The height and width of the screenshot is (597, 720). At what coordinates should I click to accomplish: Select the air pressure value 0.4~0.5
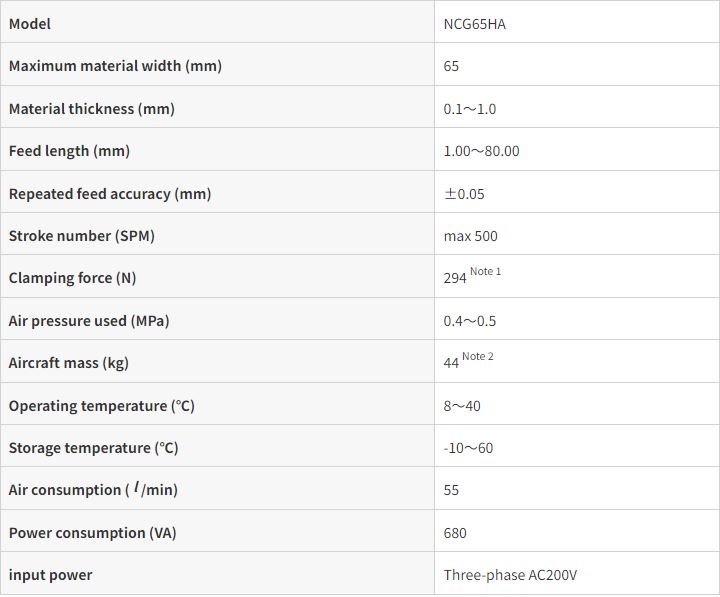coord(470,321)
